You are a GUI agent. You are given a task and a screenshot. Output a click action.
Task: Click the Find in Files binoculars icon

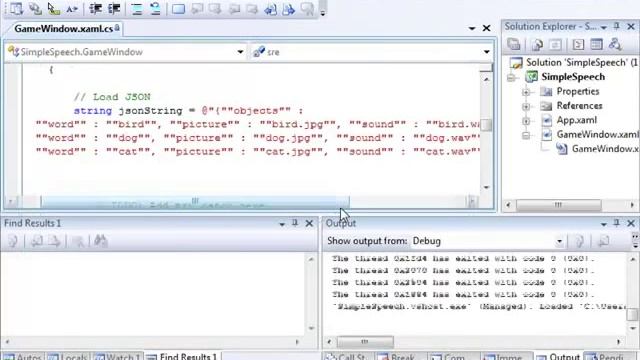coord(100,241)
